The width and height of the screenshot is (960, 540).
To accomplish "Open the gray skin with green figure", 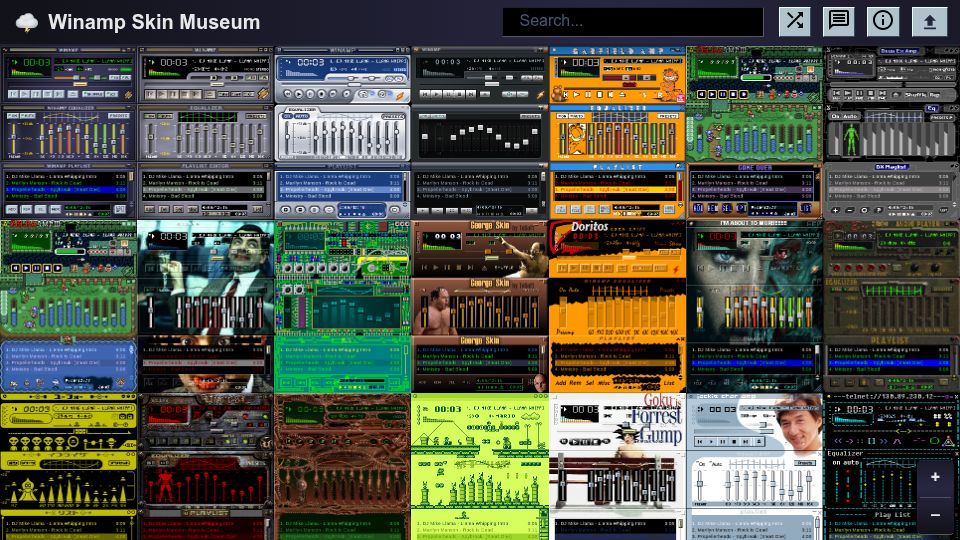I will click(892, 133).
